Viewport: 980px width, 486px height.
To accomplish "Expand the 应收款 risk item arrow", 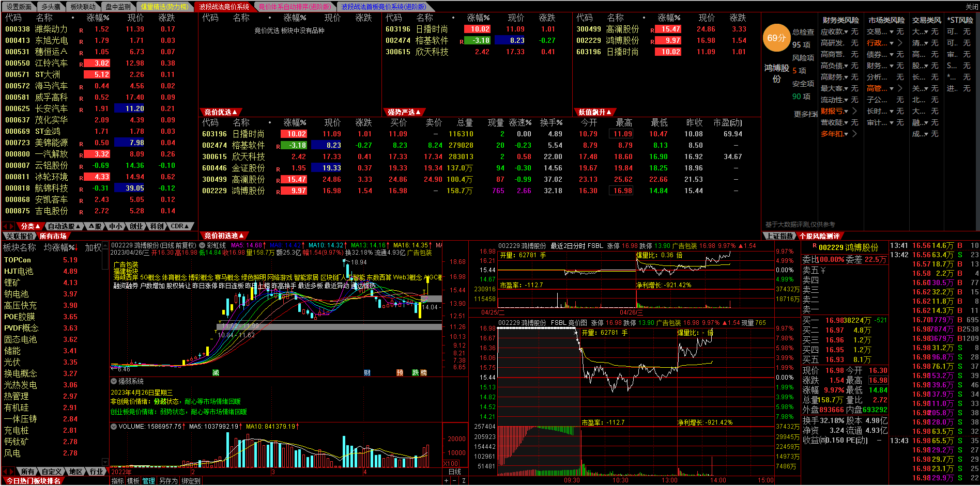I will (846, 32).
